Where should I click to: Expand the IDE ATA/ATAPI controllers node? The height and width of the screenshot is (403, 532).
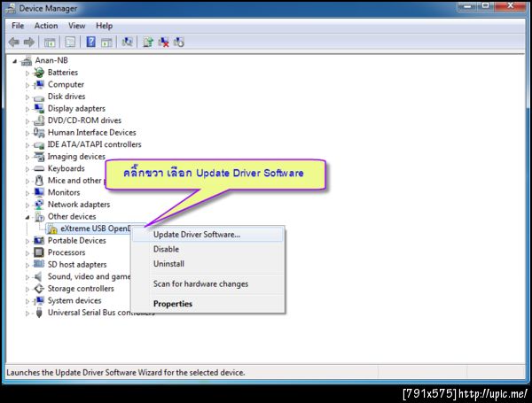[27, 145]
